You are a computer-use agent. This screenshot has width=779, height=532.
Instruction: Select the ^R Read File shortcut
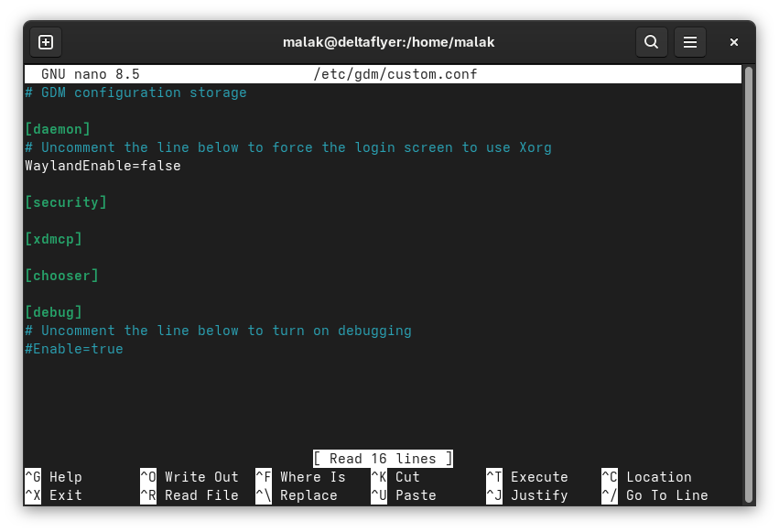(x=189, y=495)
